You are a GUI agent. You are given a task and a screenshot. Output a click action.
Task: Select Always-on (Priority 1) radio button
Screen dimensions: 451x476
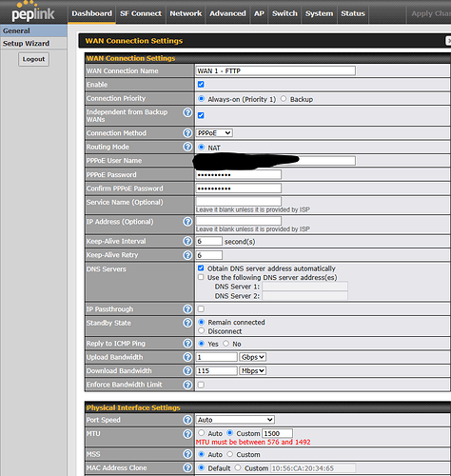coord(201,99)
